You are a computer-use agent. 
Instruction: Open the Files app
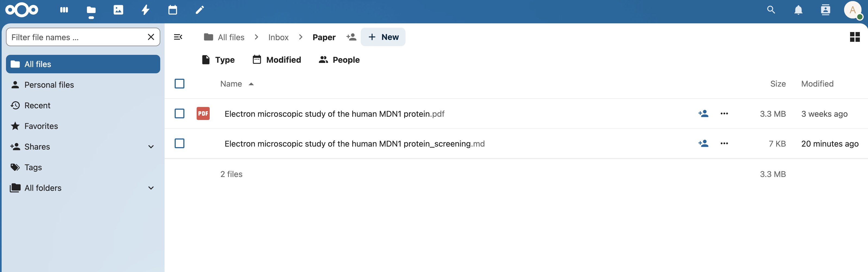pyautogui.click(x=91, y=10)
